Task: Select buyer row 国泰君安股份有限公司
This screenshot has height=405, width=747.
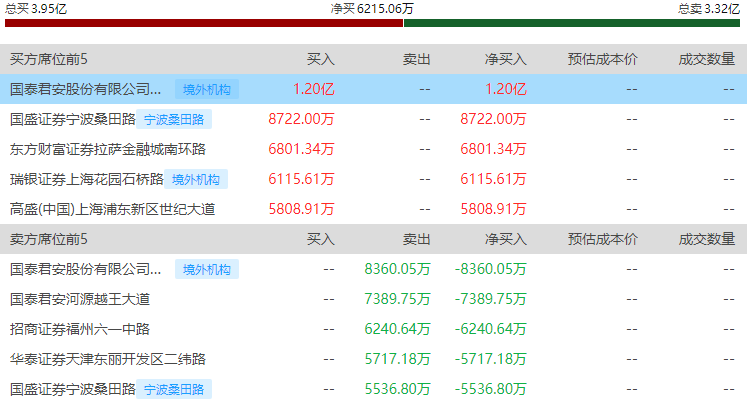Action: pyautogui.click(x=374, y=89)
